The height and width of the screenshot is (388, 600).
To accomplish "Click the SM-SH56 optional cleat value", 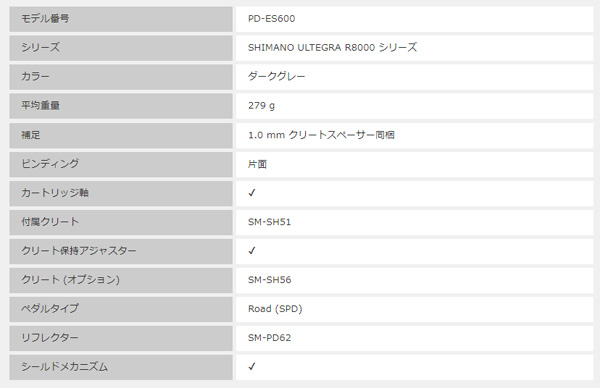I will (269, 280).
